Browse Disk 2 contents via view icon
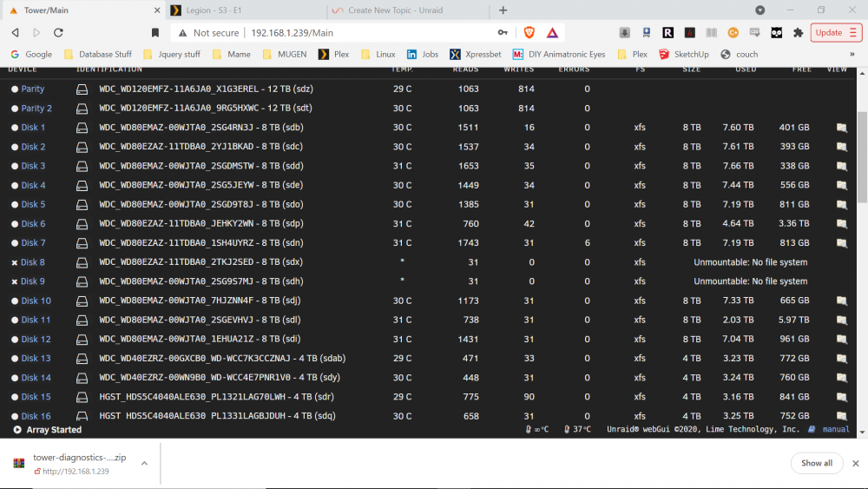This screenshot has height=489, width=868. (841, 147)
